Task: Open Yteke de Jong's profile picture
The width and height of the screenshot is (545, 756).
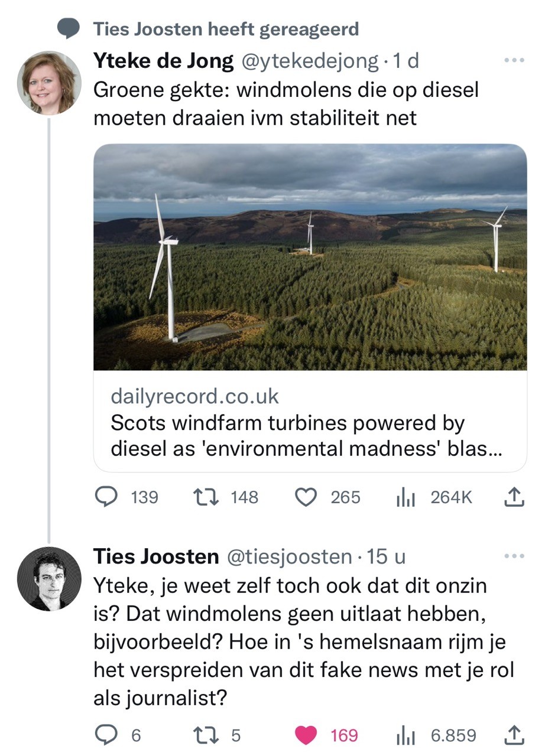Action: [49, 82]
